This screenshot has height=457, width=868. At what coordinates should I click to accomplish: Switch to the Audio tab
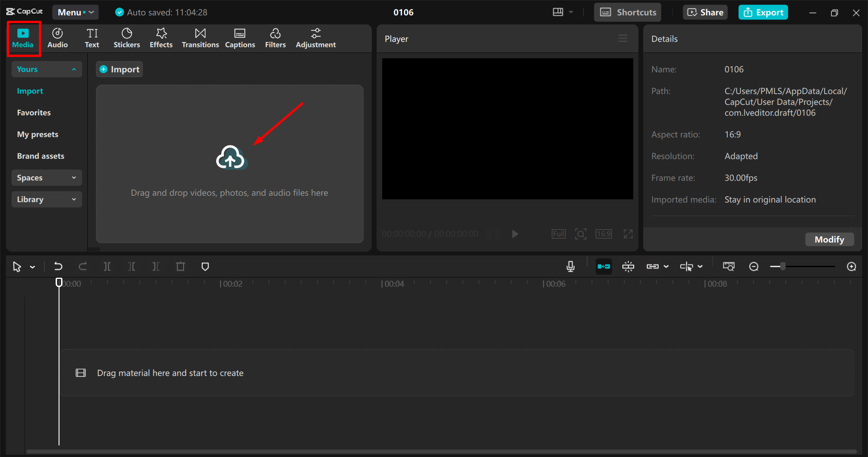tap(57, 38)
